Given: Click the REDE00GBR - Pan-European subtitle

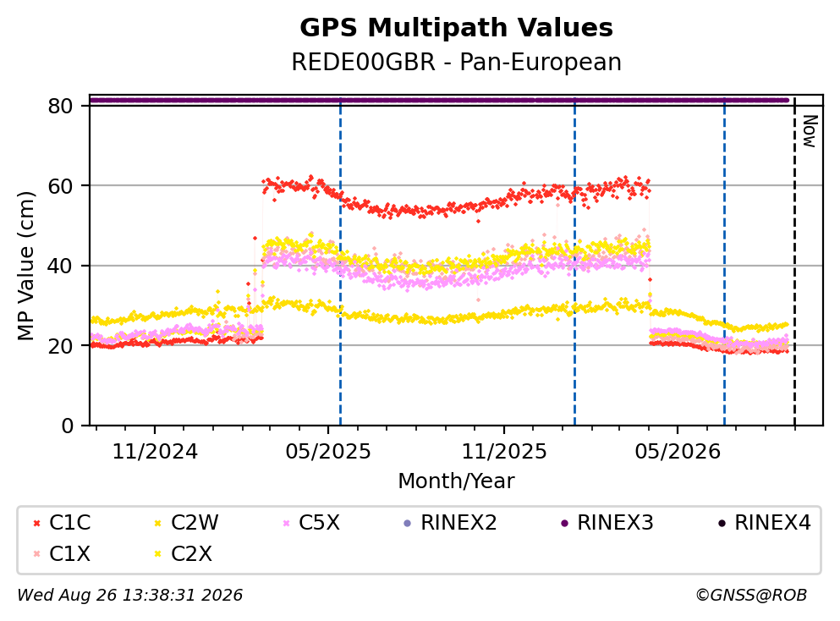Looking at the screenshot, I should (x=457, y=62).
